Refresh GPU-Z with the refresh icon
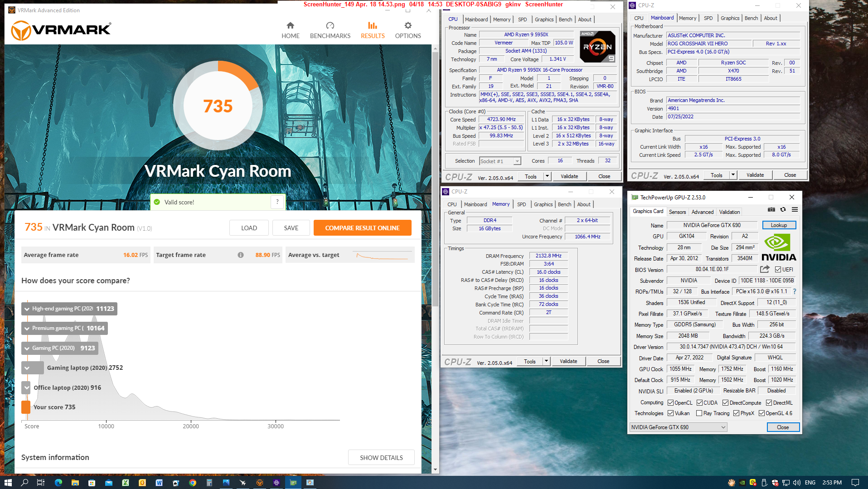The image size is (868, 489). tap(783, 209)
